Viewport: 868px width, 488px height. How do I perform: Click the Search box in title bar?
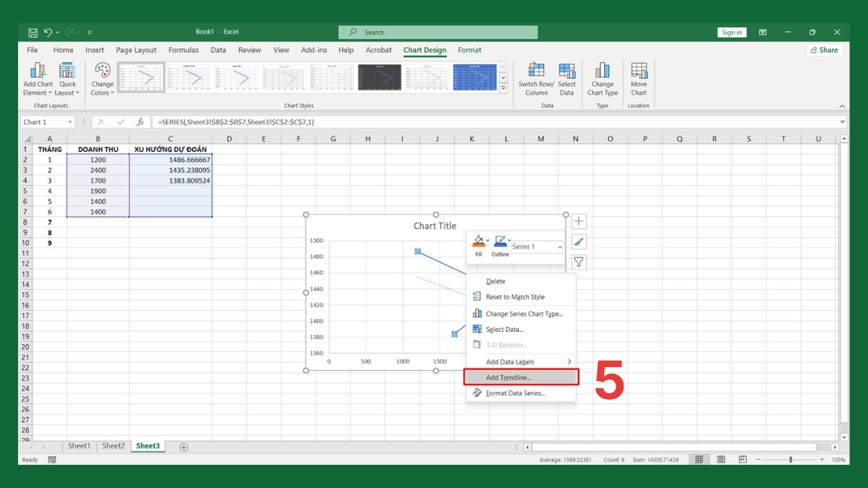coord(438,33)
